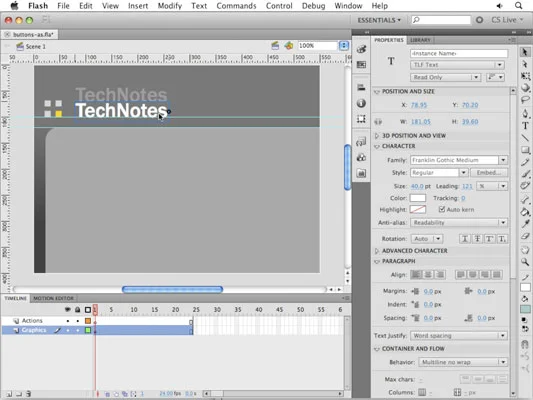The image size is (533, 400).
Task: Toggle outline square of Graphics layer
Action: pos(88,330)
